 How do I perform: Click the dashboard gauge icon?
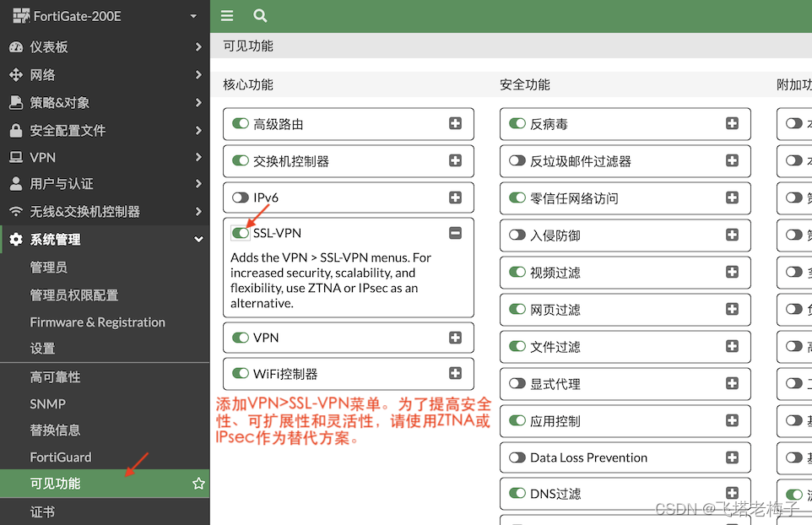coord(16,47)
